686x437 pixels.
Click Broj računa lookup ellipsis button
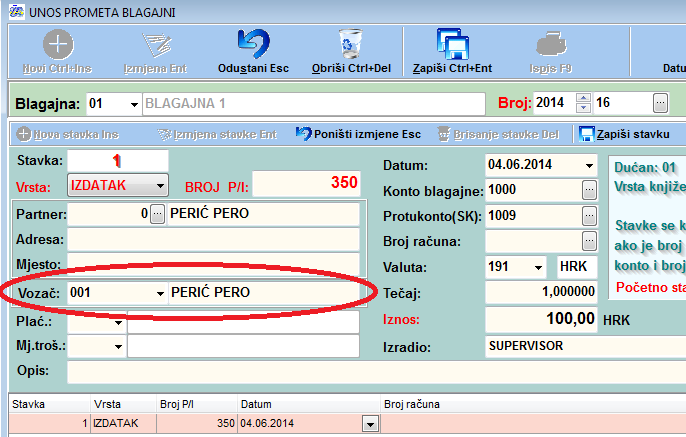click(x=589, y=241)
